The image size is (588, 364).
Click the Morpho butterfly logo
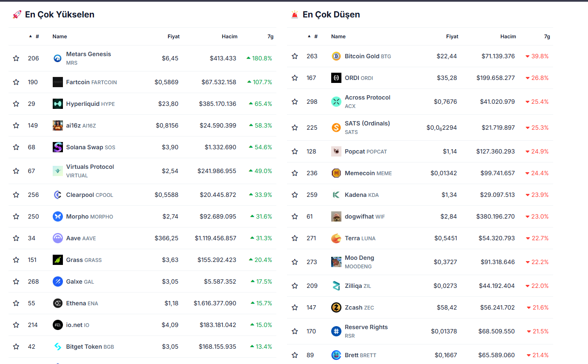pos(57,216)
